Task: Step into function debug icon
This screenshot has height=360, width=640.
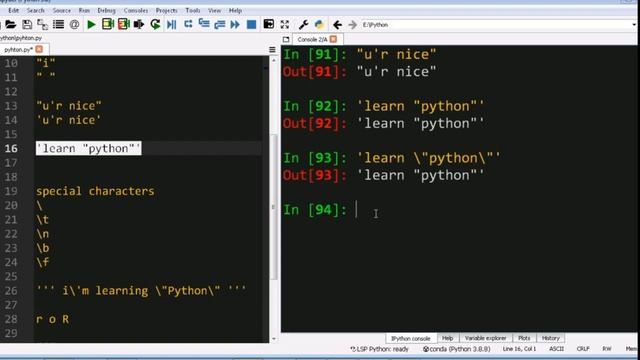Action: click(204, 24)
